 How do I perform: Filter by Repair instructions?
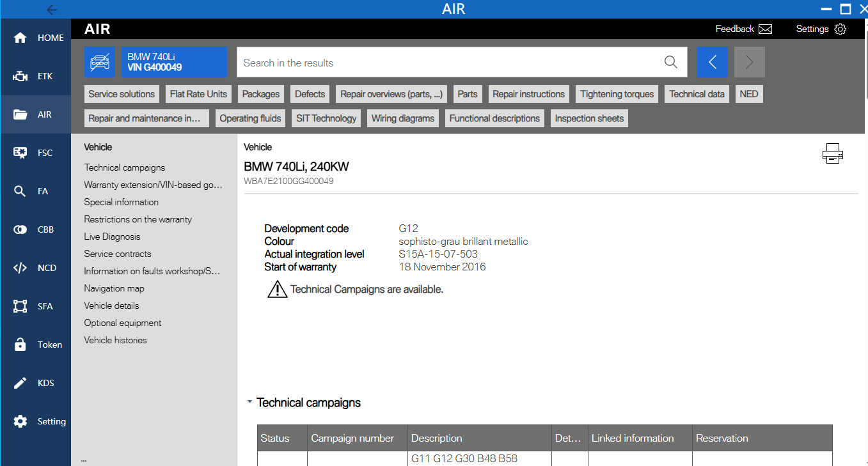529,94
